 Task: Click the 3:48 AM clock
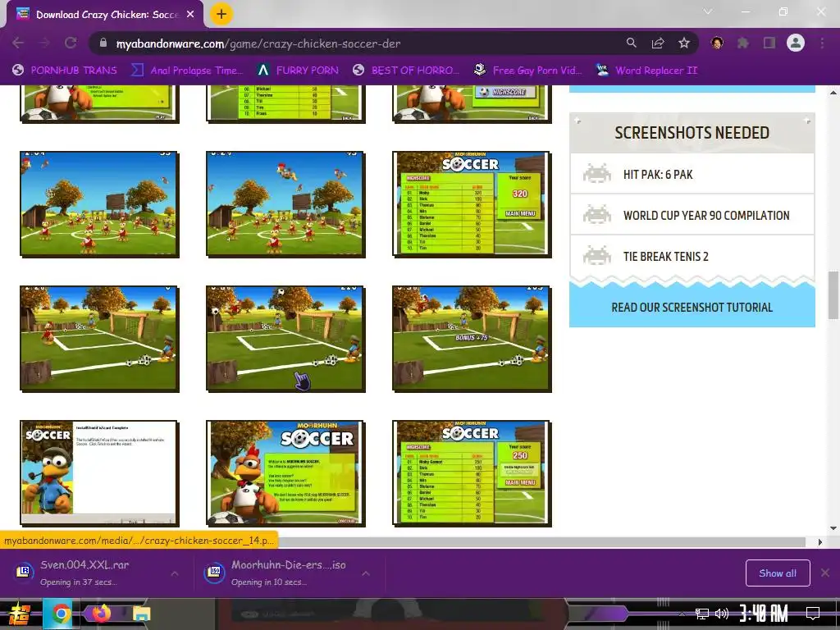tap(764, 613)
